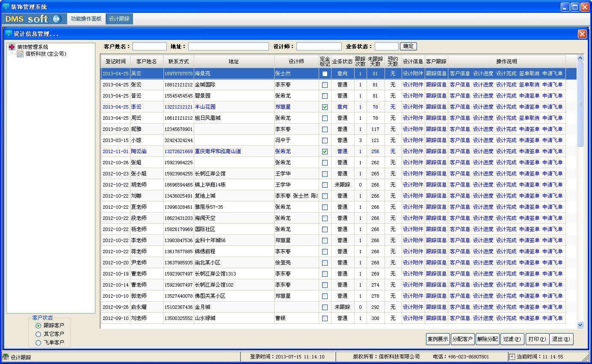Screen dimensions: 592x364
Task: Click address 锦上华庭14栋
Action: (x=210, y=185)
